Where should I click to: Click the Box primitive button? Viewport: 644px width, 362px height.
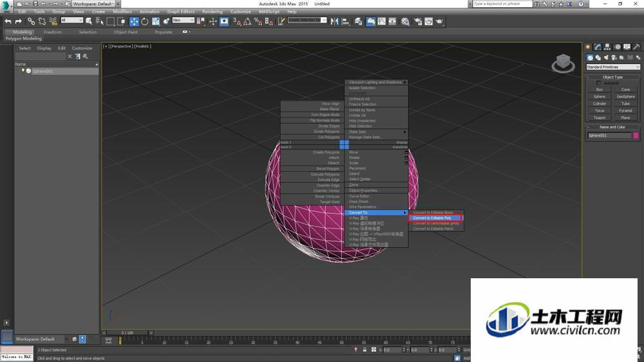coord(600,90)
